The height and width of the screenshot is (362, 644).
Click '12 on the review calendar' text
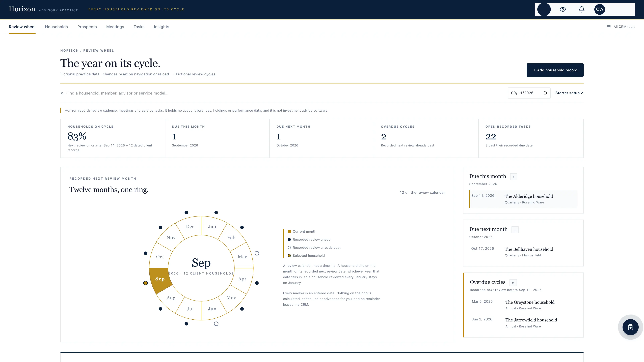(x=422, y=193)
